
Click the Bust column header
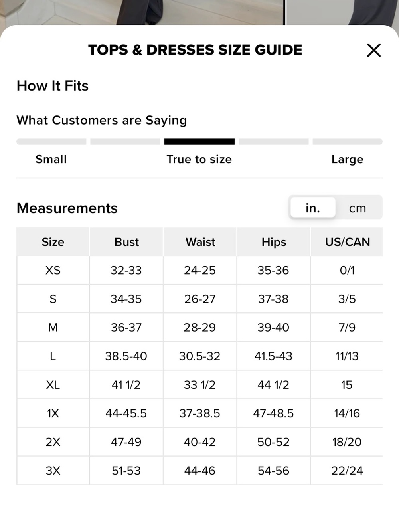pyautogui.click(x=126, y=242)
